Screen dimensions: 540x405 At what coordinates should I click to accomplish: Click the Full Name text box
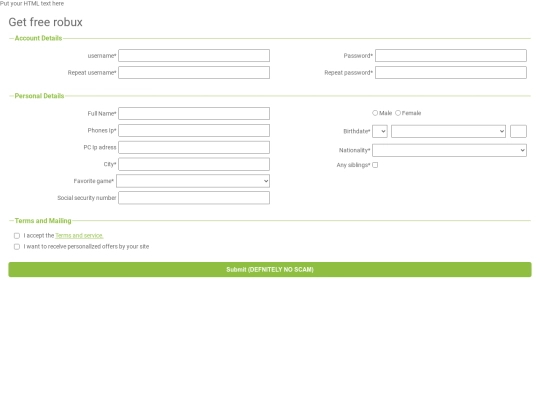[x=194, y=113]
